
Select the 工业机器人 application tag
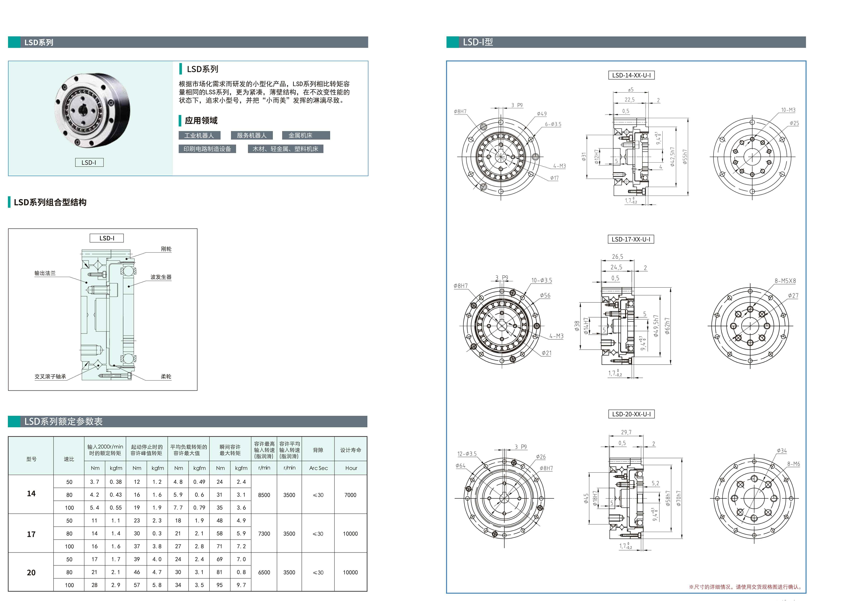199,136
